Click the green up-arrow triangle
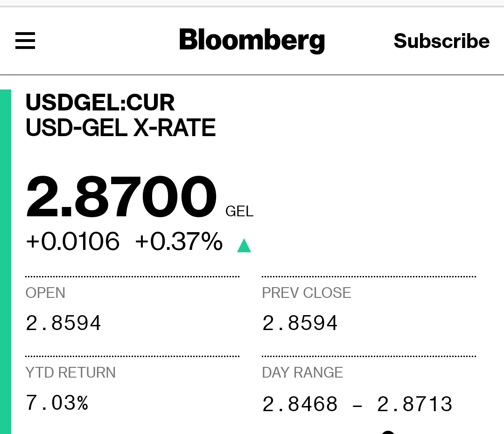This screenshot has height=434, width=504. 244,245
